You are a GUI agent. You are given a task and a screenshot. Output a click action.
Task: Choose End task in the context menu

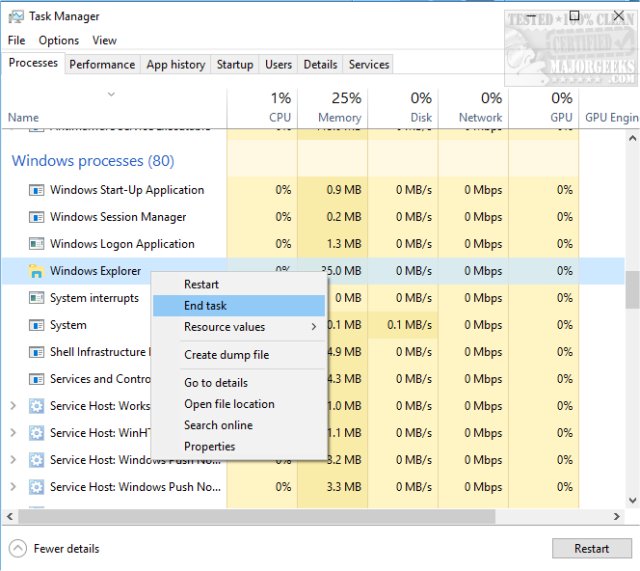(x=239, y=306)
